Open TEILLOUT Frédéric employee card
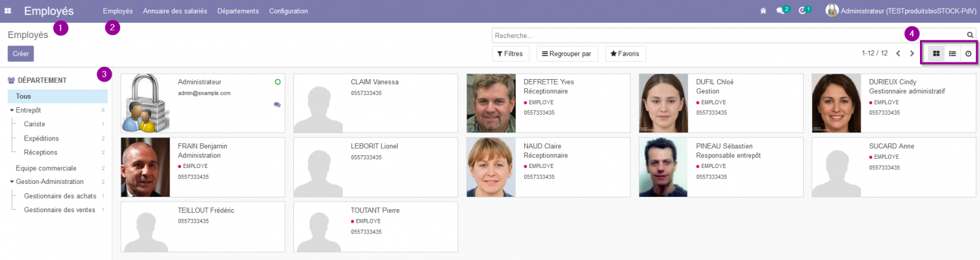This screenshot has height=260, width=980. [x=203, y=227]
